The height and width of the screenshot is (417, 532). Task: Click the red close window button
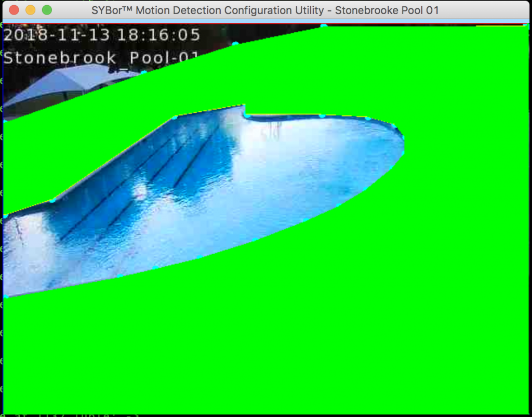[14, 10]
